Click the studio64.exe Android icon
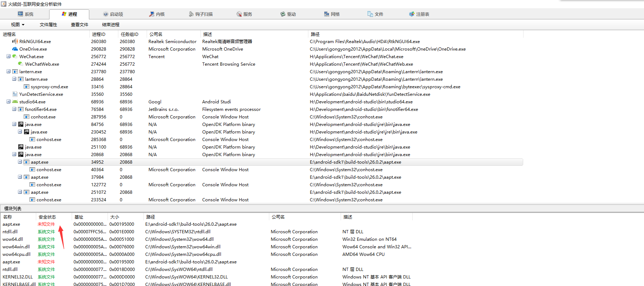The image size is (644, 286). click(15, 102)
